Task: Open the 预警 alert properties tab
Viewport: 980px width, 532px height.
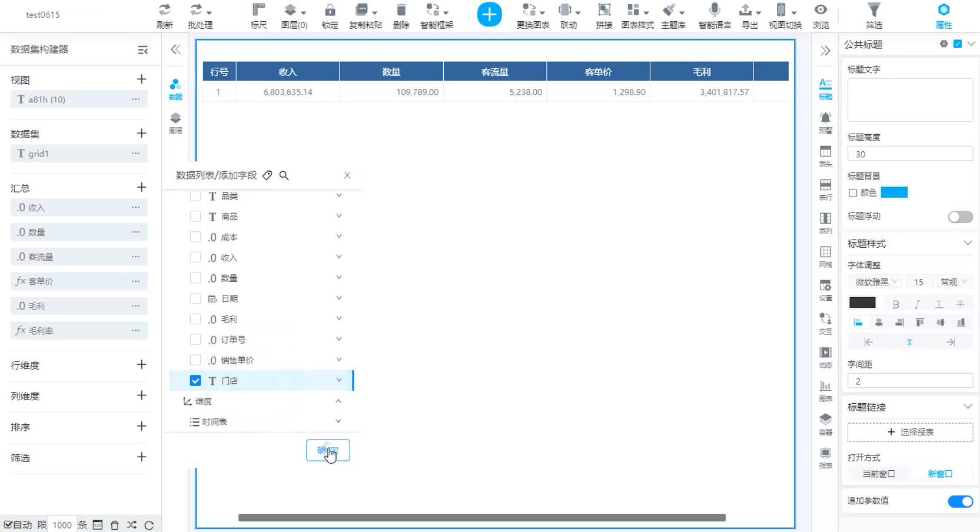Action: click(825, 123)
